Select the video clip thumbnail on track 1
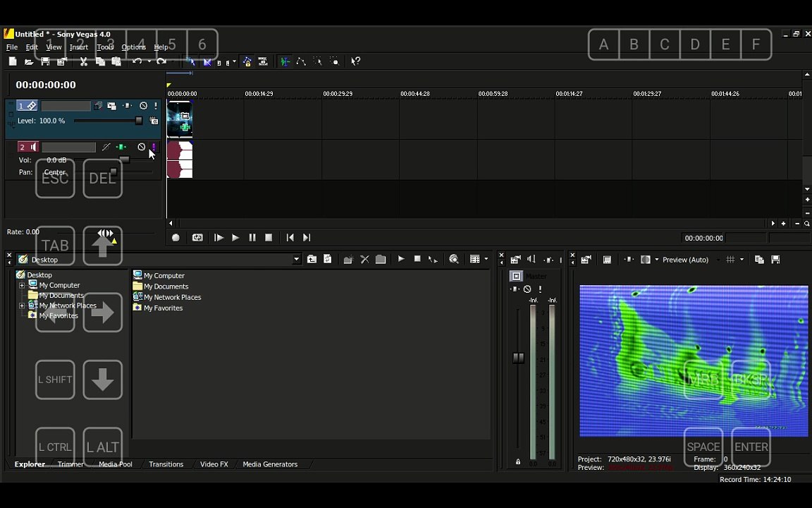 (x=180, y=119)
